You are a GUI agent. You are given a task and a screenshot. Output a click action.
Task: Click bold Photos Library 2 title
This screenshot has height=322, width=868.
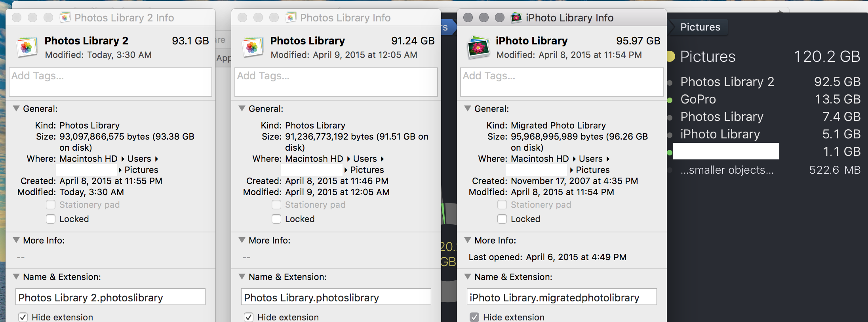point(86,41)
